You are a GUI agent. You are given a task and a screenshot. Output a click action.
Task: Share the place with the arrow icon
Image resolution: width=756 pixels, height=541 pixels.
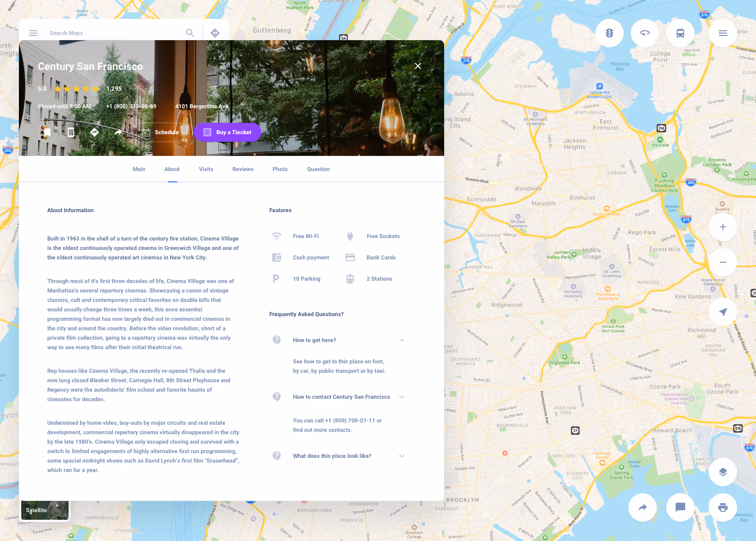(117, 132)
